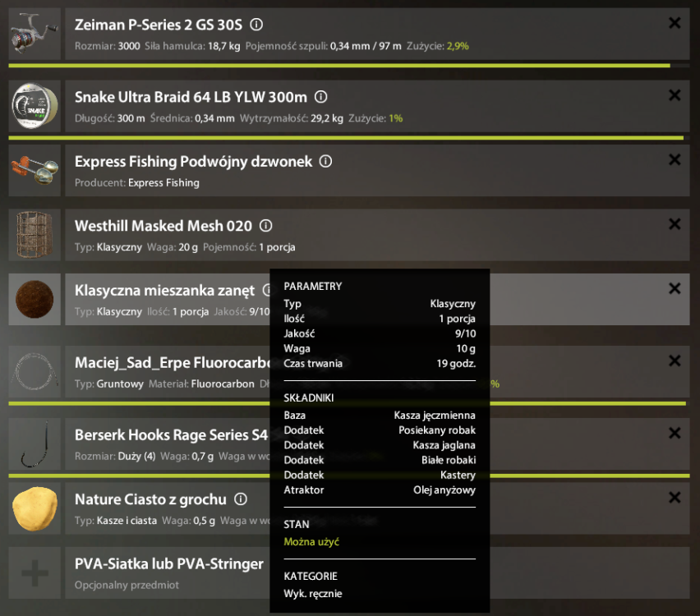Remove the Nature Ciasto z grochu bait

pos(675,497)
